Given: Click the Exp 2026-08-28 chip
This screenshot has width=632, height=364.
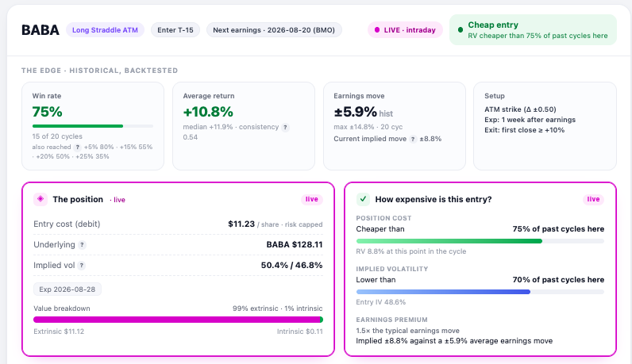Looking at the screenshot, I should point(67,289).
